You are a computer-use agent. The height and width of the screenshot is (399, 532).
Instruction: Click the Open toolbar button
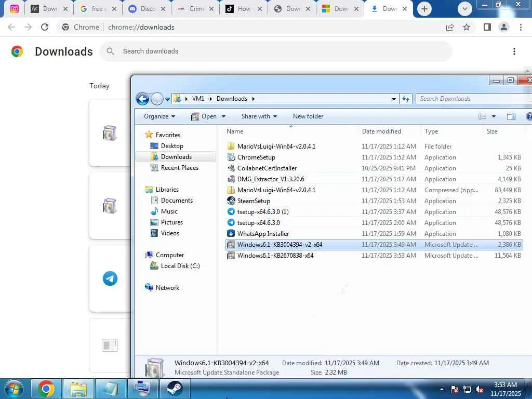tap(204, 116)
